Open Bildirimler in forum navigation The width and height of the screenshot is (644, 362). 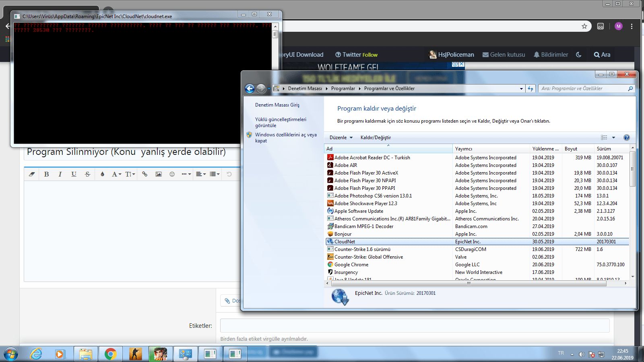pyautogui.click(x=551, y=55)
